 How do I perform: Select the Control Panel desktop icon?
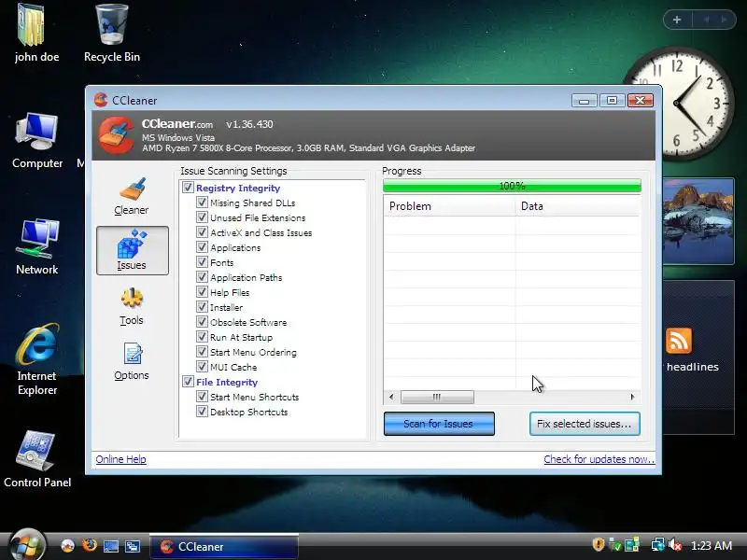37,459
